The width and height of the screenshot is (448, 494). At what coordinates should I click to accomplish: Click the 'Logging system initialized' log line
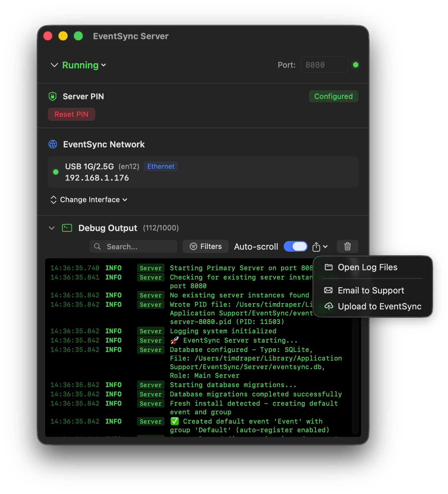tap(223, 331)
